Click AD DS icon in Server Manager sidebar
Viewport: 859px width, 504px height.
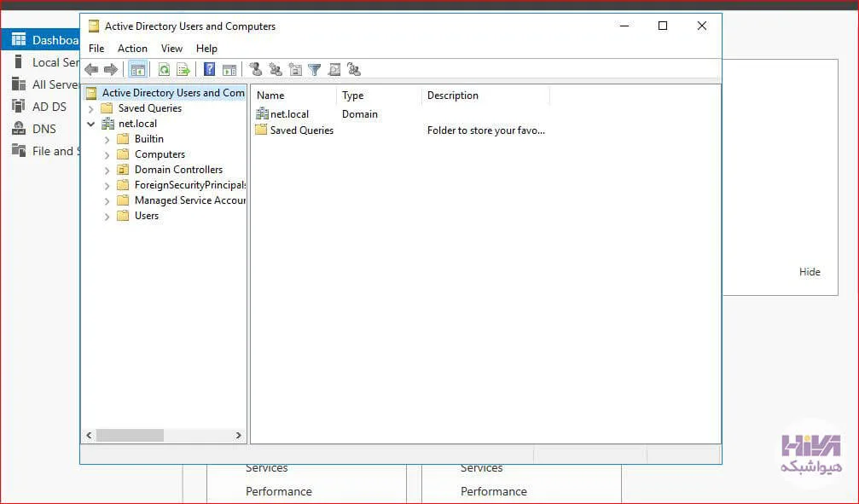click(19, 106)
